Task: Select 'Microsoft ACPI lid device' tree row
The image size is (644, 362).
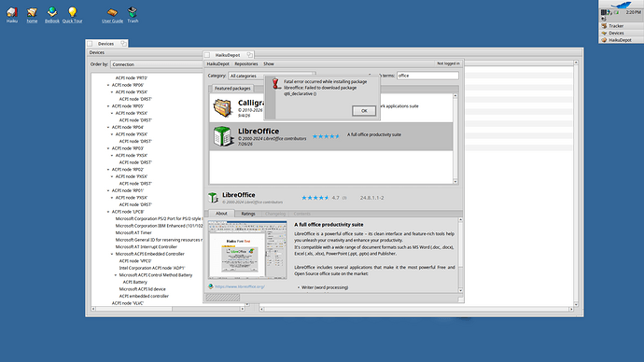Action: tap(142, 289)
